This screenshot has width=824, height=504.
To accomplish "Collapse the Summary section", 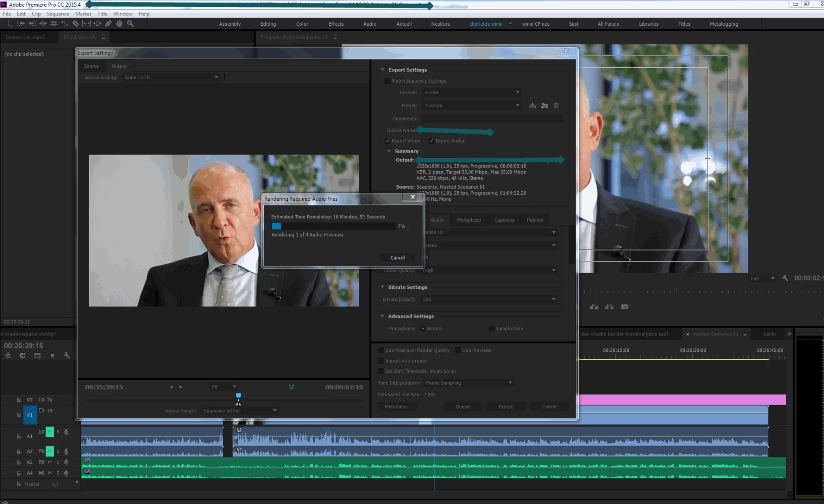I will coord(389,151).
